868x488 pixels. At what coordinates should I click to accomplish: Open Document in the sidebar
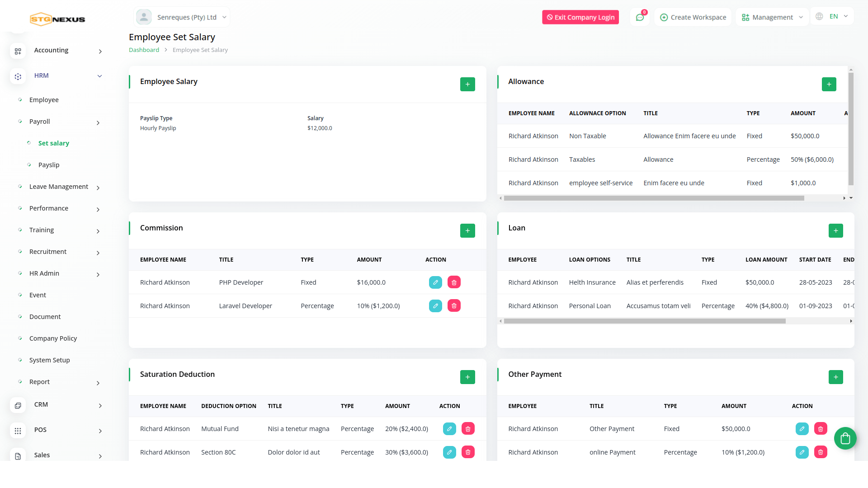45,317
